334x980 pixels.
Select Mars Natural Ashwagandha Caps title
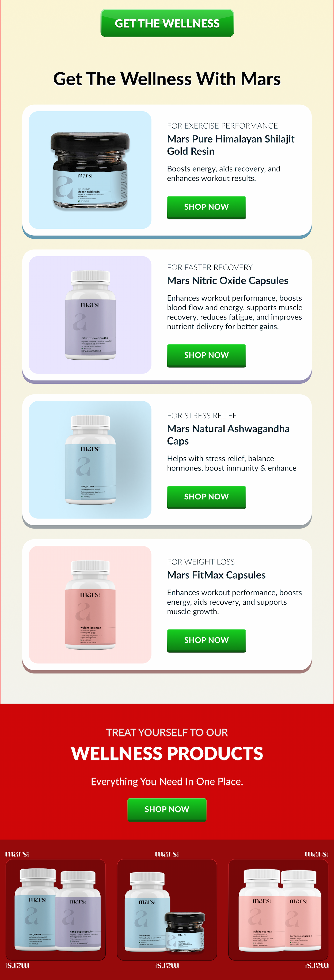pos(228,435)
